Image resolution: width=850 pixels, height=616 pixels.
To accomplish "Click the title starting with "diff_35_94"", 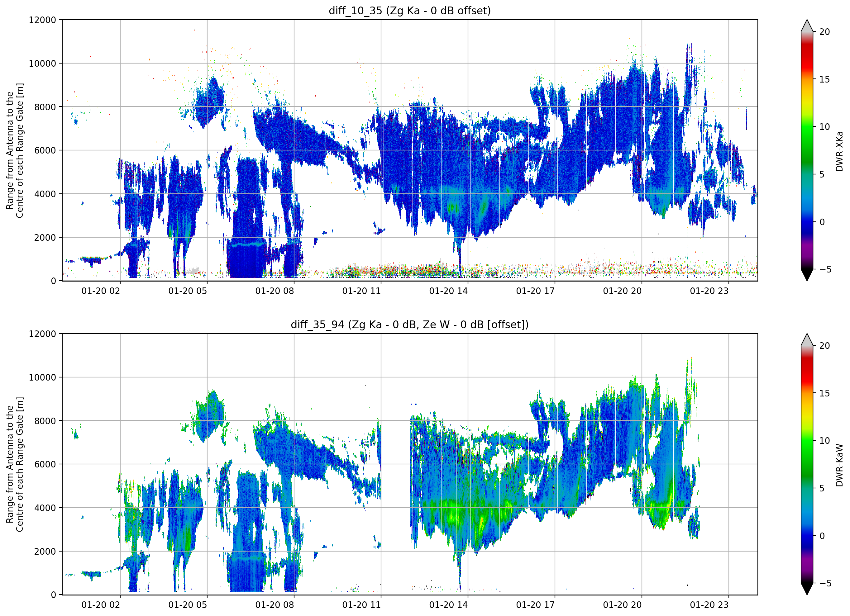I will pyautogui.click(x=410, y=325).
